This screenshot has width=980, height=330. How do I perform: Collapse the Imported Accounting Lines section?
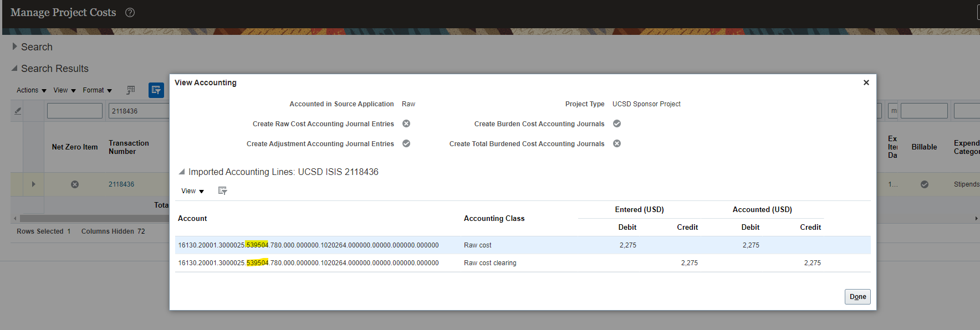181,172
